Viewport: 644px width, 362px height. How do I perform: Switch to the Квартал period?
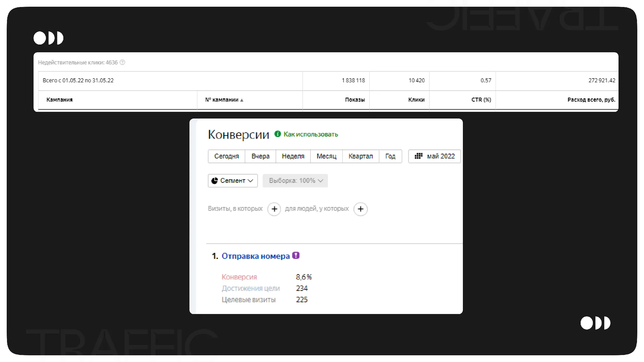pyautogui.click(x=361, y=156)
